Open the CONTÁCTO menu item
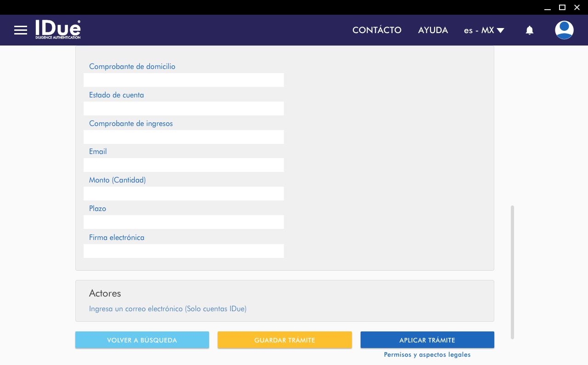 377,30
